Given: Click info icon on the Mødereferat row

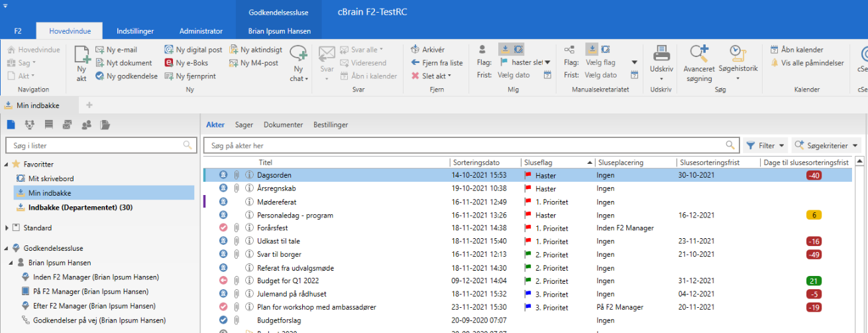Looking at the screenshot, I should pos(250,202).
